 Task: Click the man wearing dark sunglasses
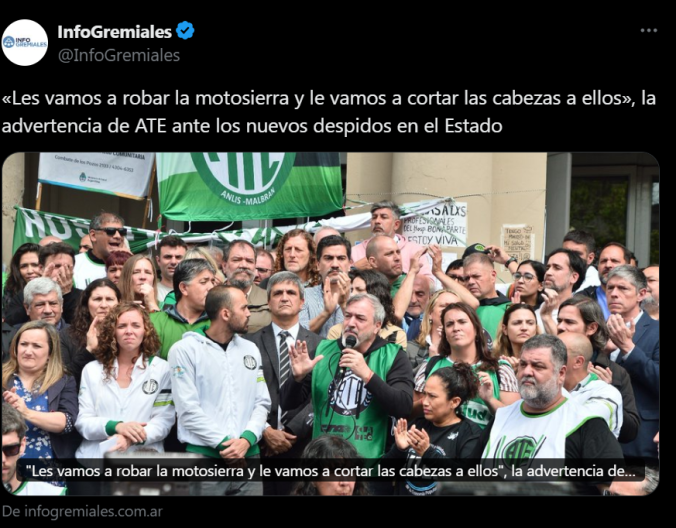pyautogui.click(x=106, y=248)
